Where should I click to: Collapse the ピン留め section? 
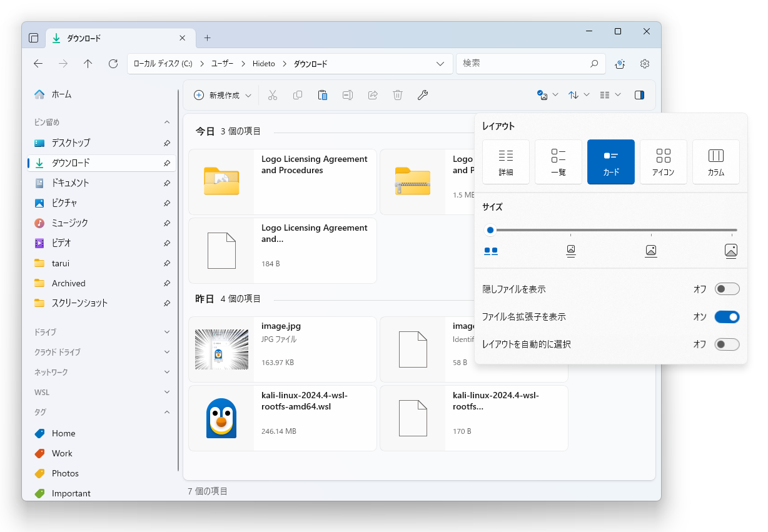click(x=167, y=122)
